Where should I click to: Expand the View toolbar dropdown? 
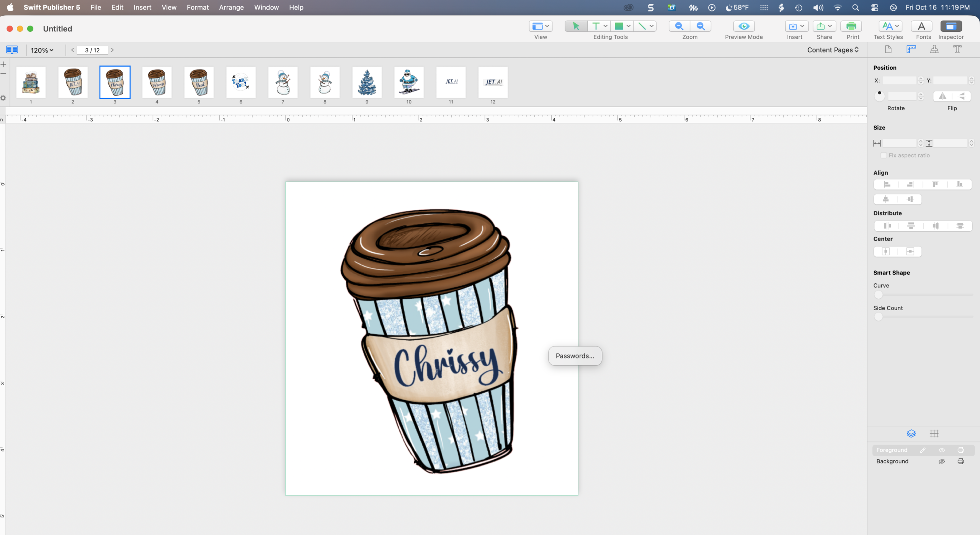coord(541,26)
